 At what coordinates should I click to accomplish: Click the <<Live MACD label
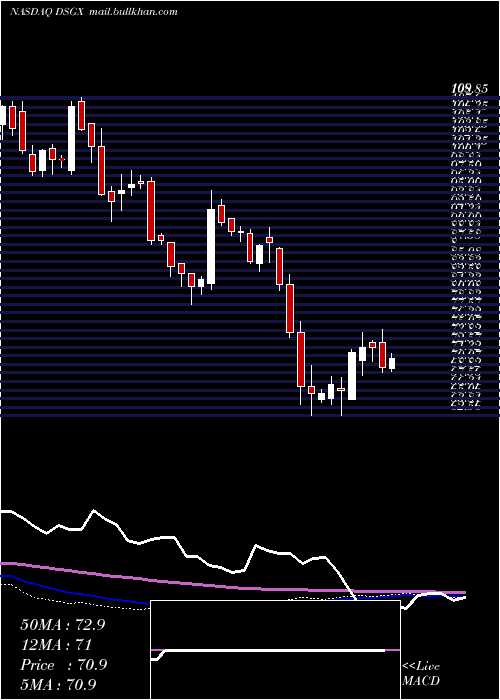click(421, 673)
